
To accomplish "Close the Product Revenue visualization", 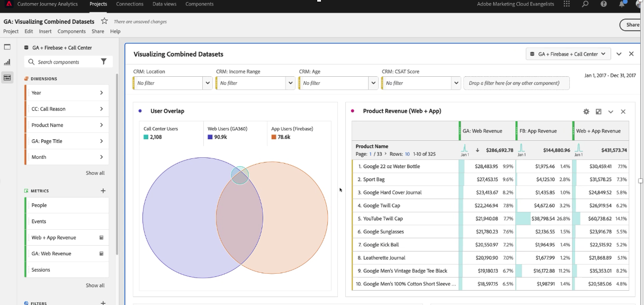I will coord(623,112).
